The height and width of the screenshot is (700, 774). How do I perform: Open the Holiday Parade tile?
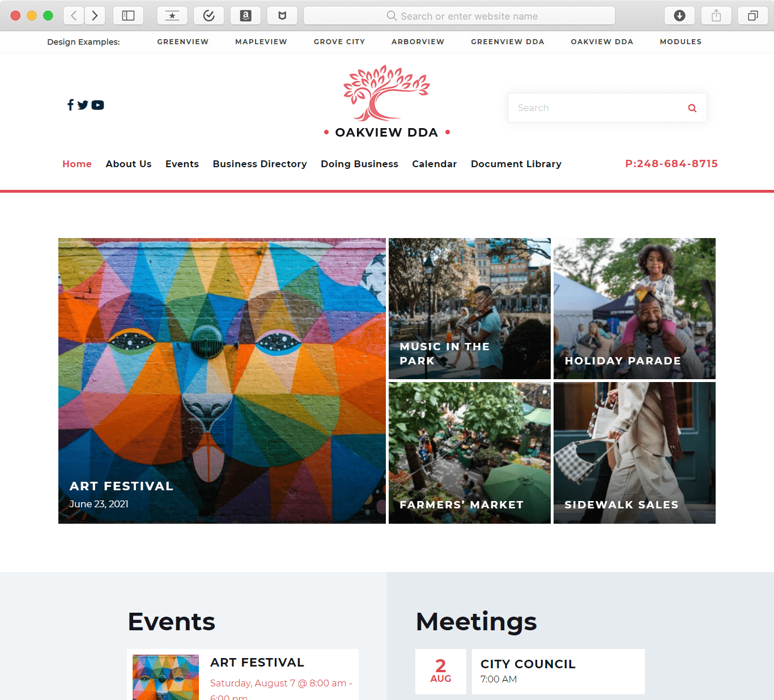tap(635, 308)
